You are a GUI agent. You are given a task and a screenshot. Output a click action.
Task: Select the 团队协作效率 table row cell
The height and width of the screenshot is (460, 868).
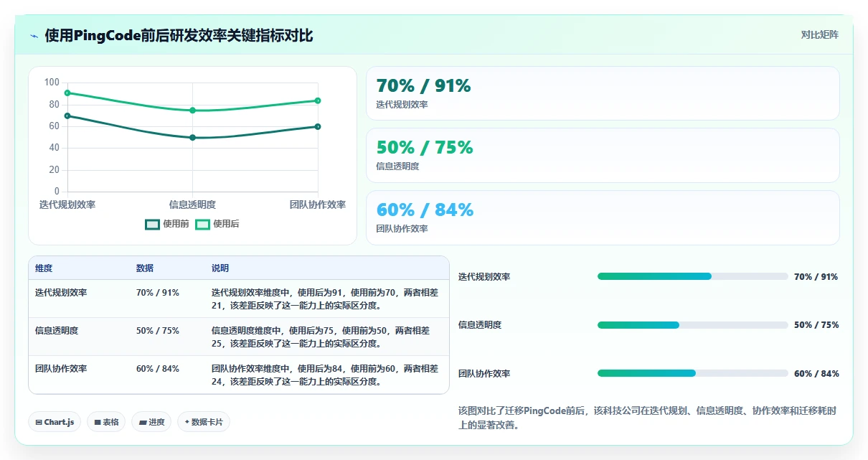pos(61,368)
